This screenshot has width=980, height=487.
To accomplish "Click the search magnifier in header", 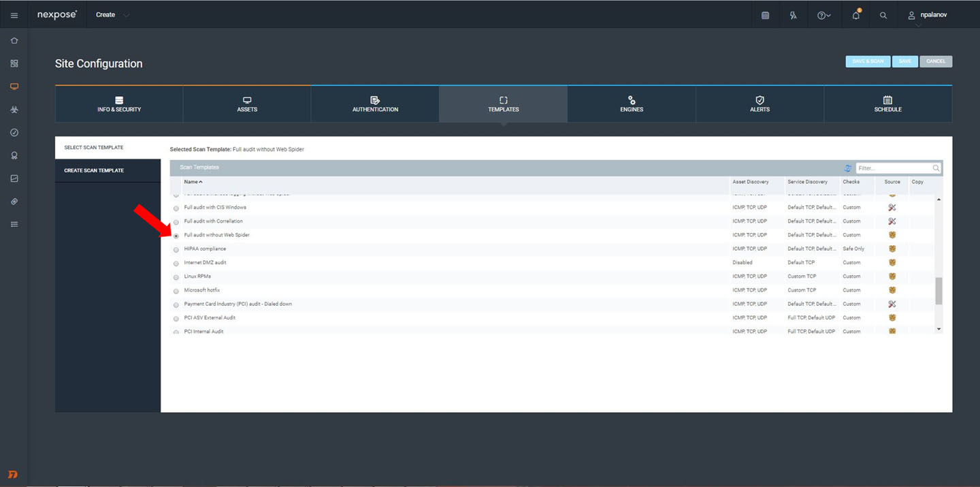I will tap(883, 15).
